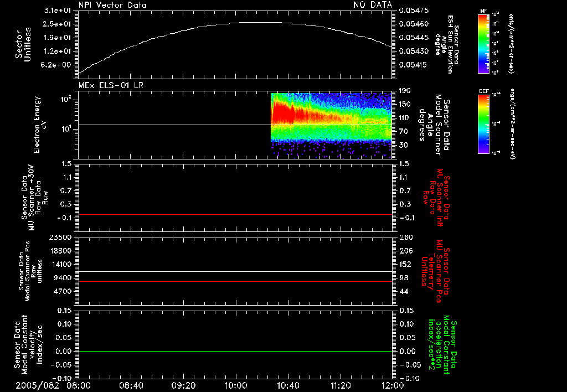Viewport: 567px width, 392px height.
Task: Click the 'NF' color bar title
Action: pos(483,11)
